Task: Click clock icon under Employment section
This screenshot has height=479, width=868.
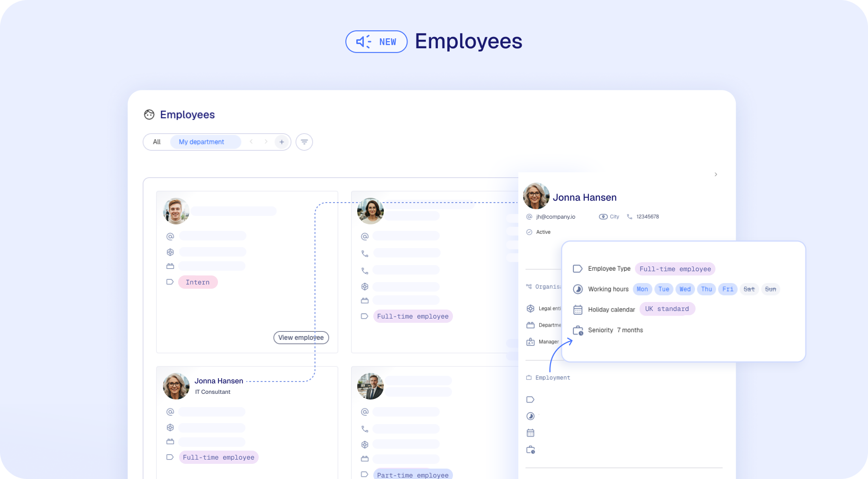Action: coord(530,416)
